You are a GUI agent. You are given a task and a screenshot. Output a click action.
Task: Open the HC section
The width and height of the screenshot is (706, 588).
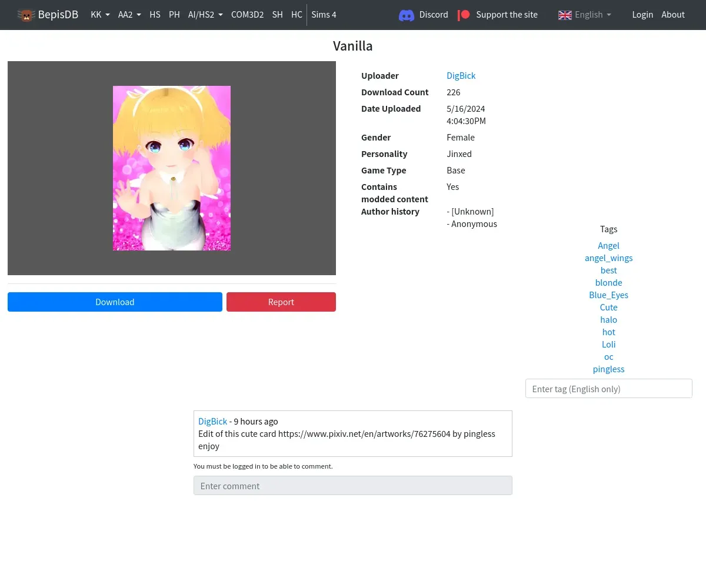[297, 15]
